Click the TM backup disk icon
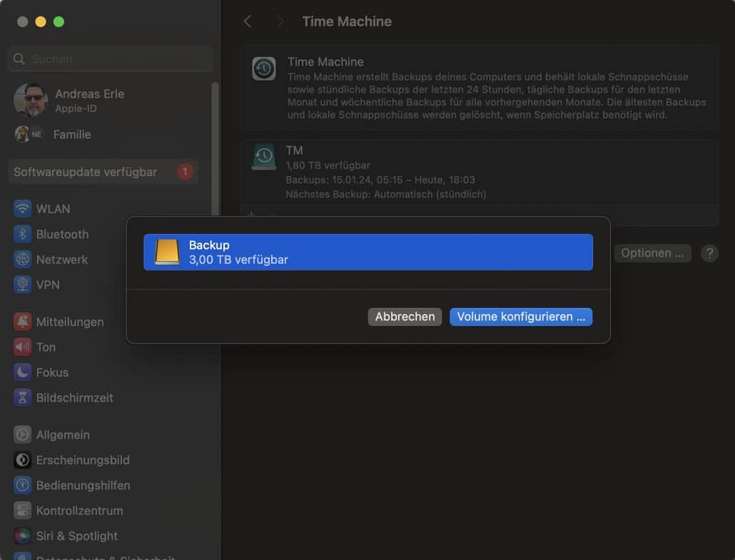 [x=264, y=157]
